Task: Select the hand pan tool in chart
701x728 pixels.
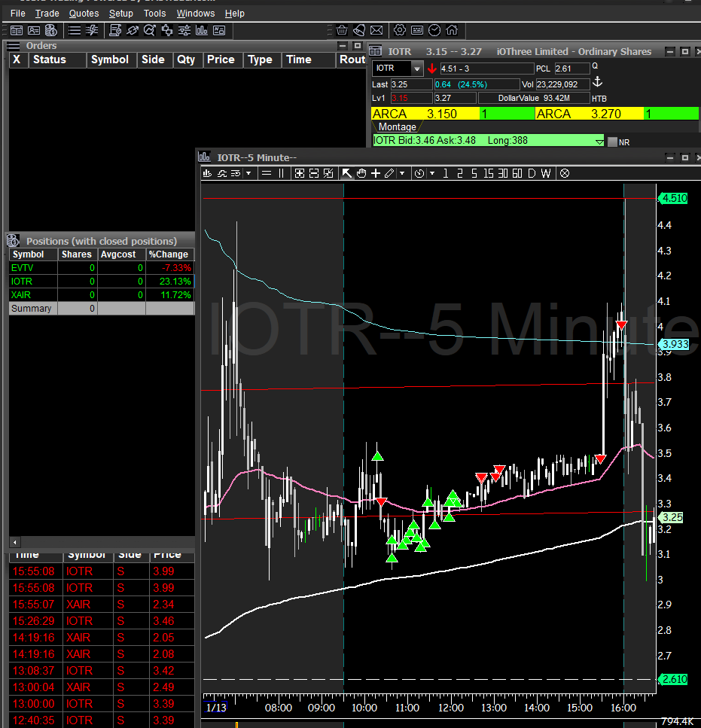Action: (x=361, y=174)
